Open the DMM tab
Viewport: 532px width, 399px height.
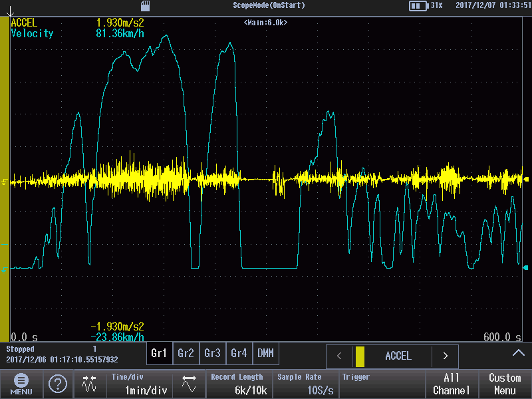pyautogui.click(x=265, y=353)
